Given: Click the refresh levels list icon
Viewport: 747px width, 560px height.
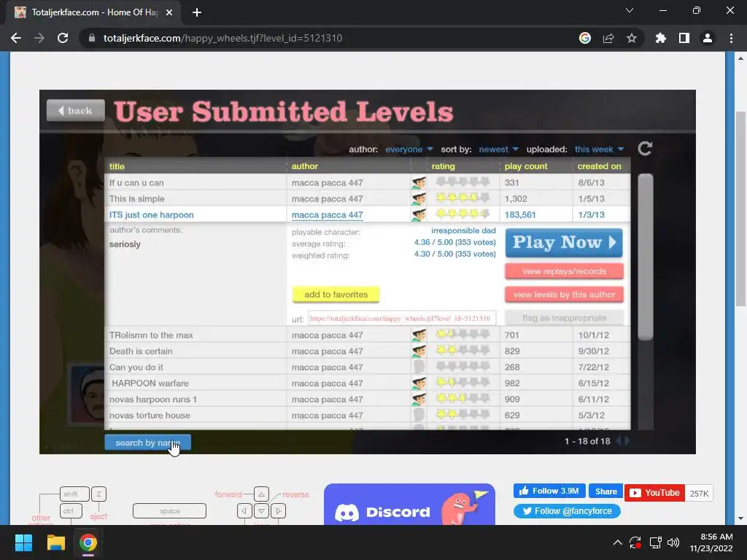Looking at the screenshot, I should (x=645, y=149).
